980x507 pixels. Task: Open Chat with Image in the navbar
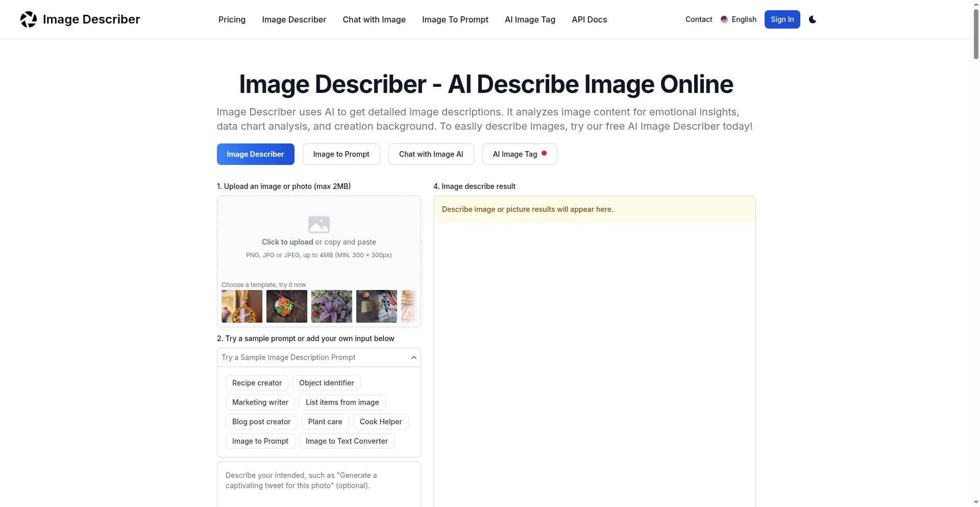pyautogui.click(x=374, y=19)
